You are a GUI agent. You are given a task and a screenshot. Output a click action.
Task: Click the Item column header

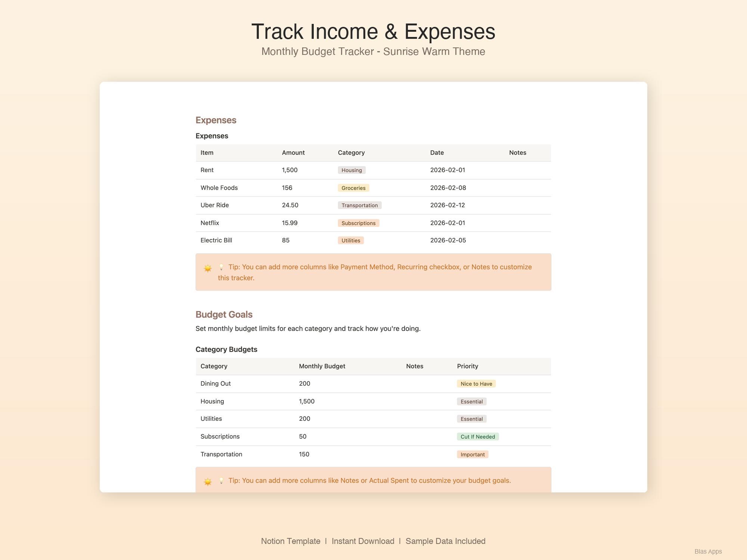[207, 153]
